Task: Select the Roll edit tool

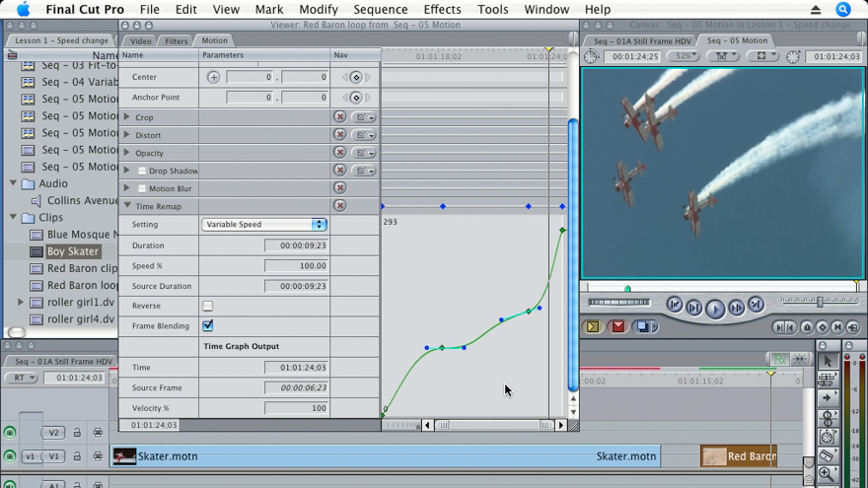Action: click(x=827, y=418)
